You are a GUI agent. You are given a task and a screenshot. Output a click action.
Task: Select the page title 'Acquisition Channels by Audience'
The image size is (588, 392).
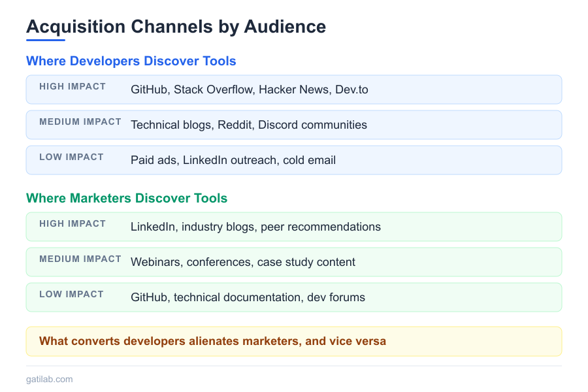(176, 27)
